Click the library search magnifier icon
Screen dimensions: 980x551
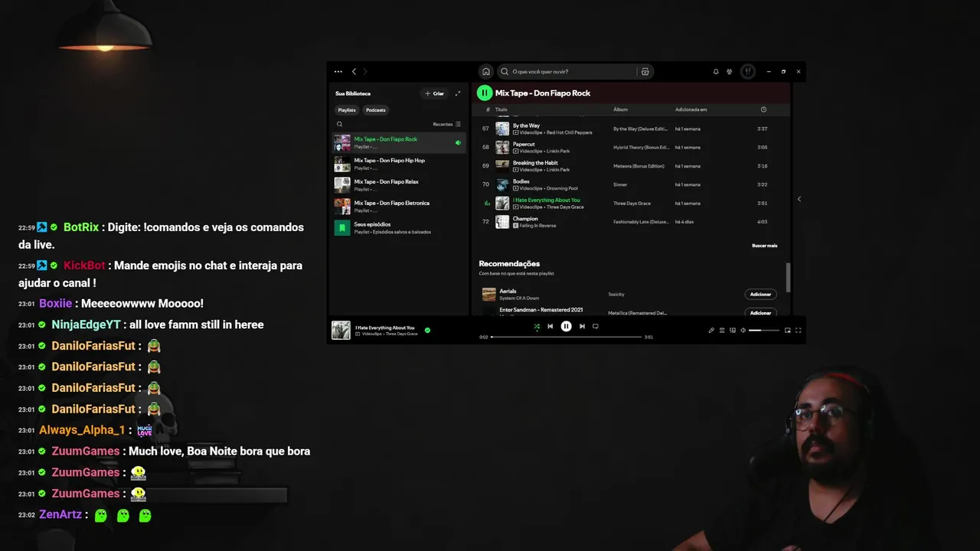coord(340,124)
